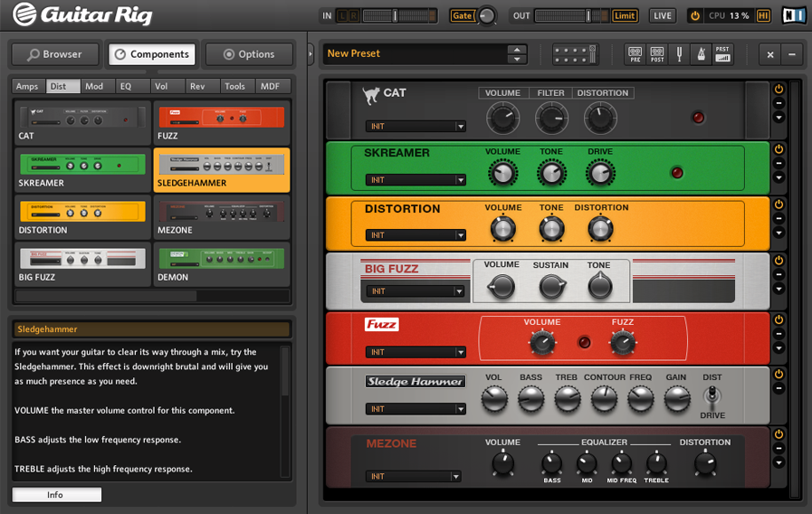
Task: Flip the Sledge Hammer DIST/DRIVE switch
Action: [x=712, y=395]
